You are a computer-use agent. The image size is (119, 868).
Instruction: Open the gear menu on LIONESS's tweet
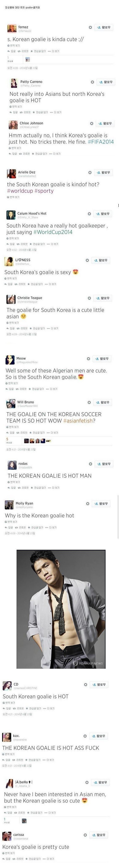(x=87, y=260)
